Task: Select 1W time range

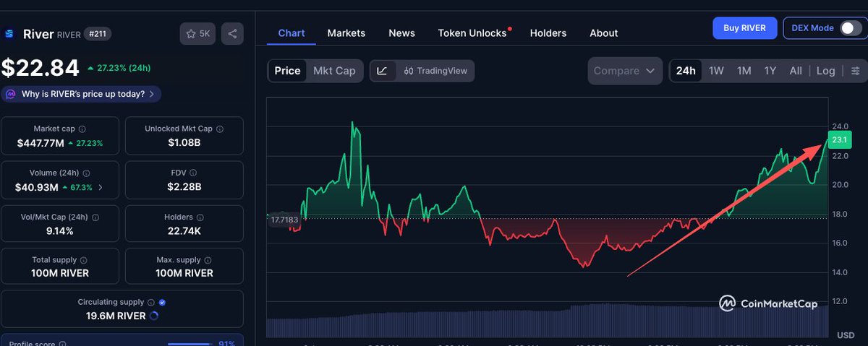Action: [716, 71]
